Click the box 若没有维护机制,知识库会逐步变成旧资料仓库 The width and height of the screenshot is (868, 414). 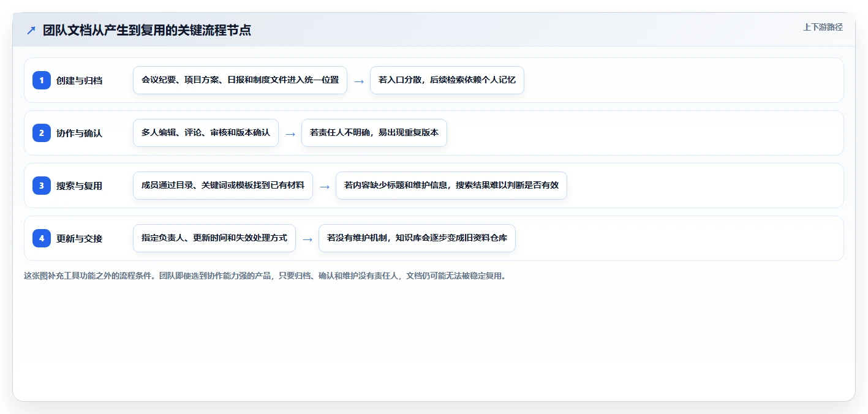click(x=417, y=238)
